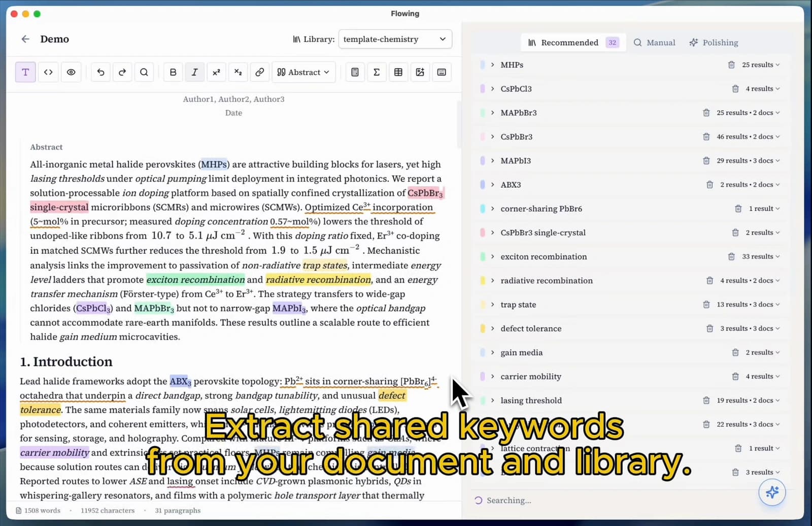Viewport: 812px width, 526px height.
Task: Toggle the preview eye icon
Action: [71, 72]
